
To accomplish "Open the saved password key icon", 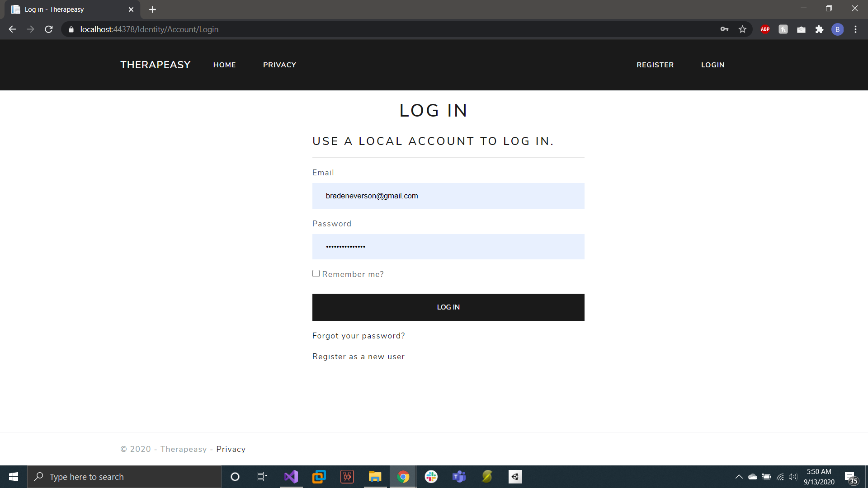I will 724,29.
